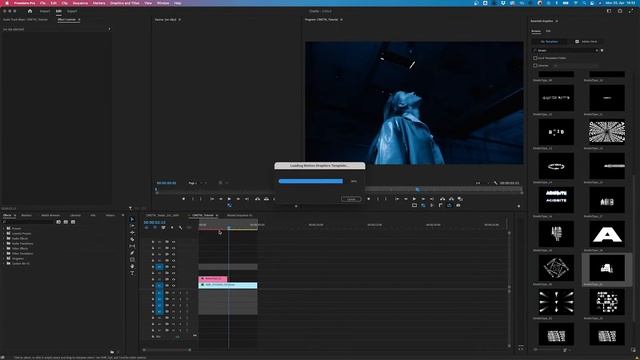
Task: Open Import workspace tab
Action: click(x=45, y=11)
